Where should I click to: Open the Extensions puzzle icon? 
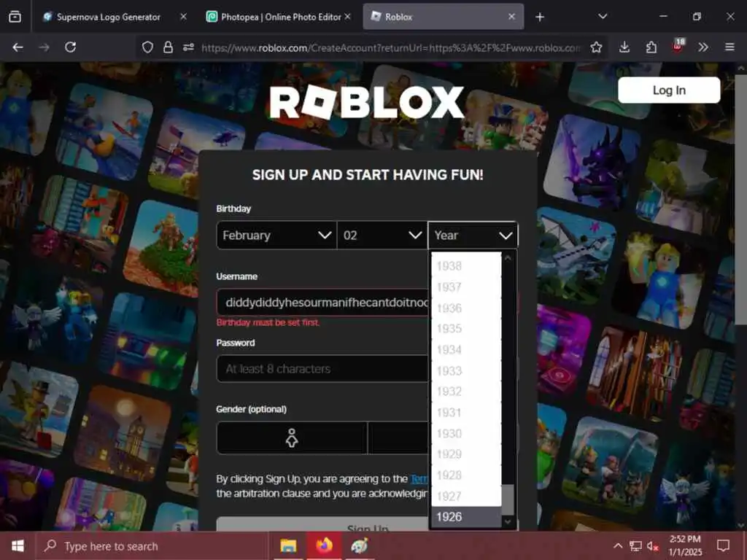pos(651,47)
